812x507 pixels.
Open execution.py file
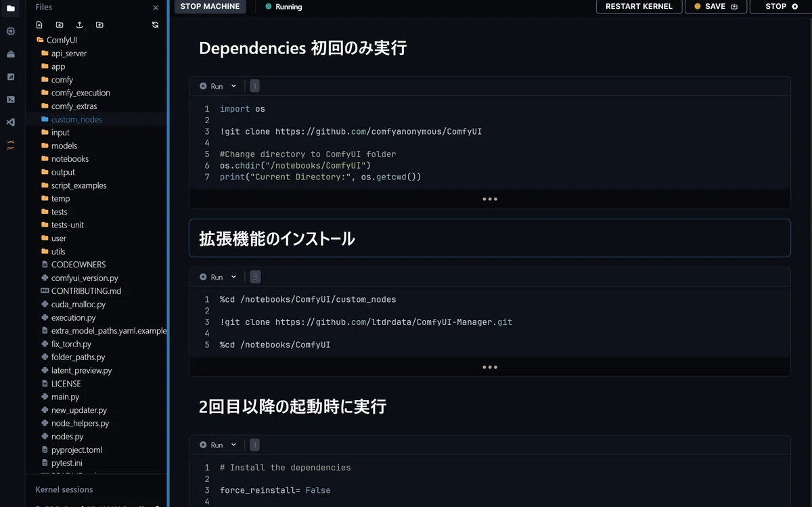click(68, 317)
